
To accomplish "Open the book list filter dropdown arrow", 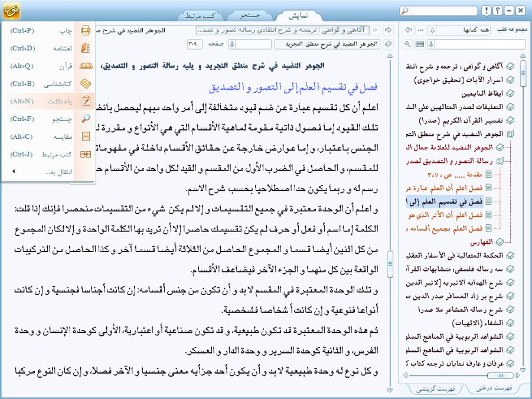I will [x=431, y=44].
